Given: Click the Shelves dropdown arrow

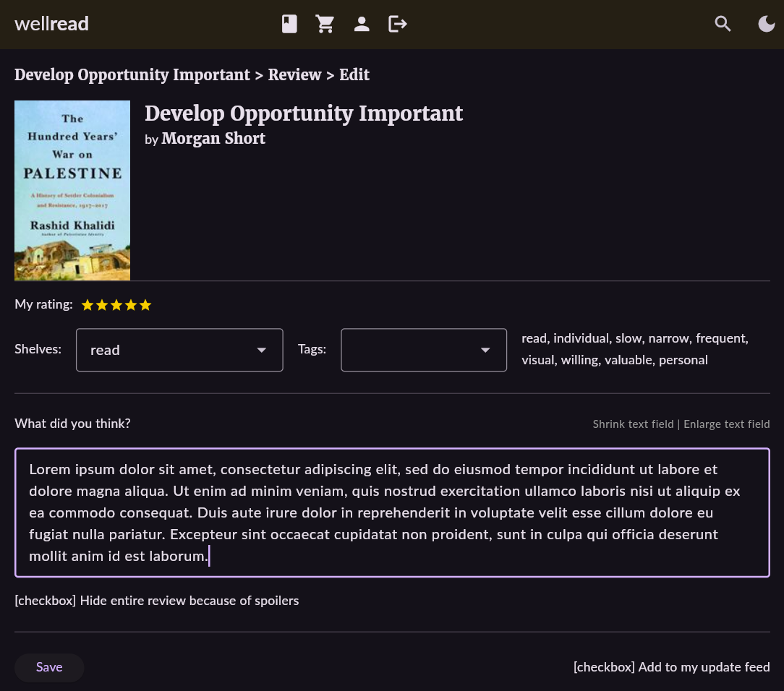Looking at the screenshot, I should click(x=262, y=350).
